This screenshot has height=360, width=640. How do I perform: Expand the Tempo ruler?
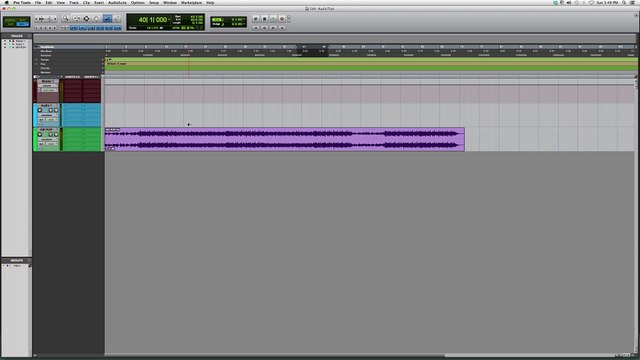(36, 60)
